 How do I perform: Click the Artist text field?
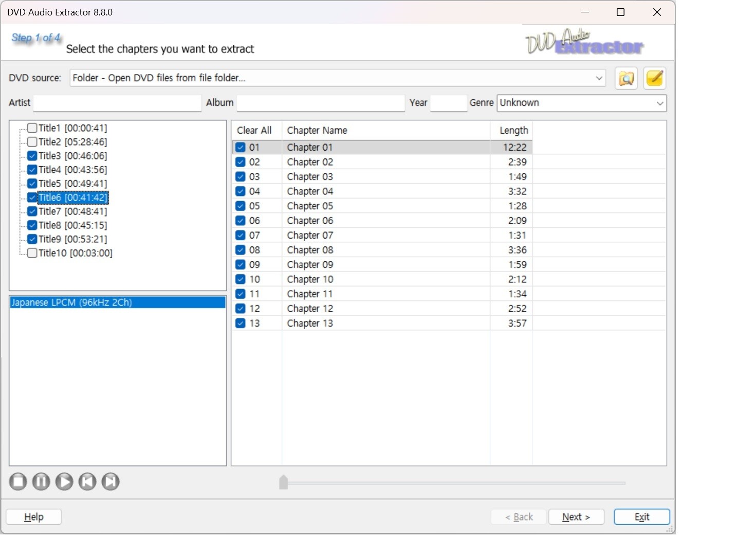(117, 103)
